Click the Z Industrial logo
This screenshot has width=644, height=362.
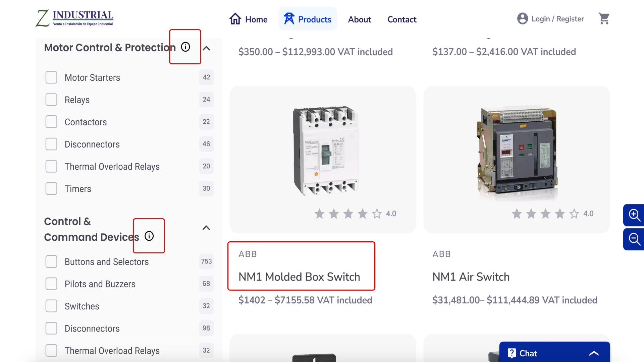(74, 18)
